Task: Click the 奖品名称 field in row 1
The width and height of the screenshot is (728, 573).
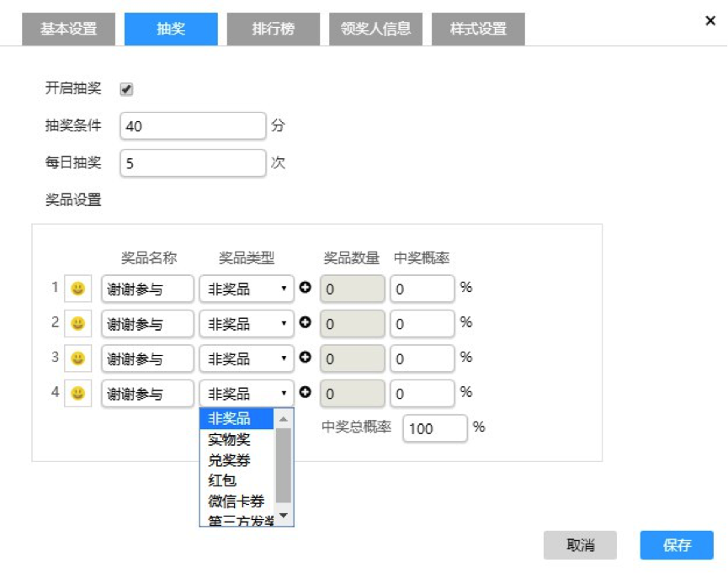Action: point(147,289)
